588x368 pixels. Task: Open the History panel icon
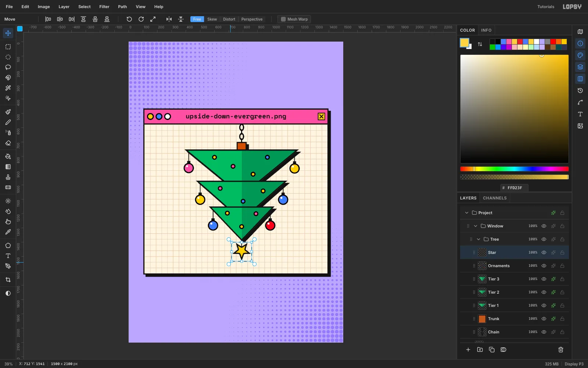tap(580, 91)
